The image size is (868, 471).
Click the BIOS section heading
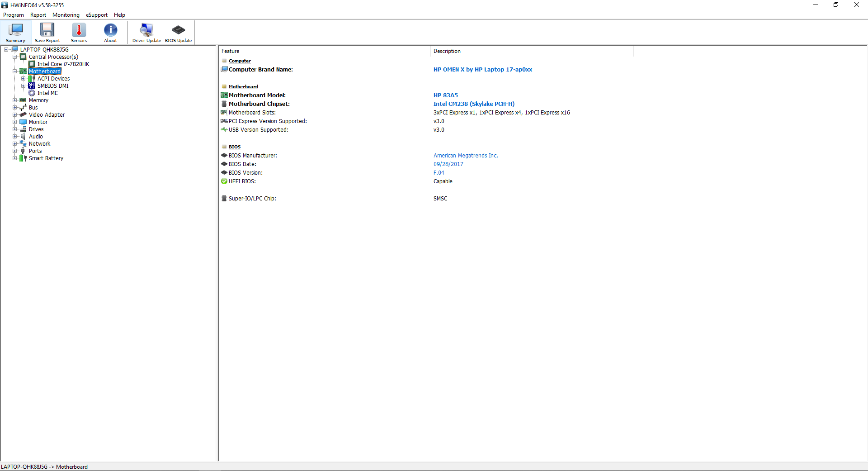[235, 147]
